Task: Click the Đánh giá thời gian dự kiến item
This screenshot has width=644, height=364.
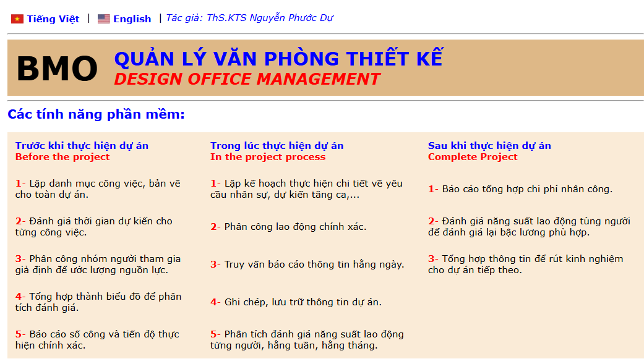Action: pos(93,227)
